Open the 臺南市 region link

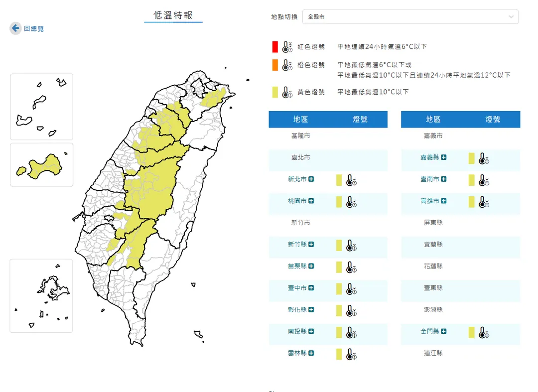coord(429,179)
